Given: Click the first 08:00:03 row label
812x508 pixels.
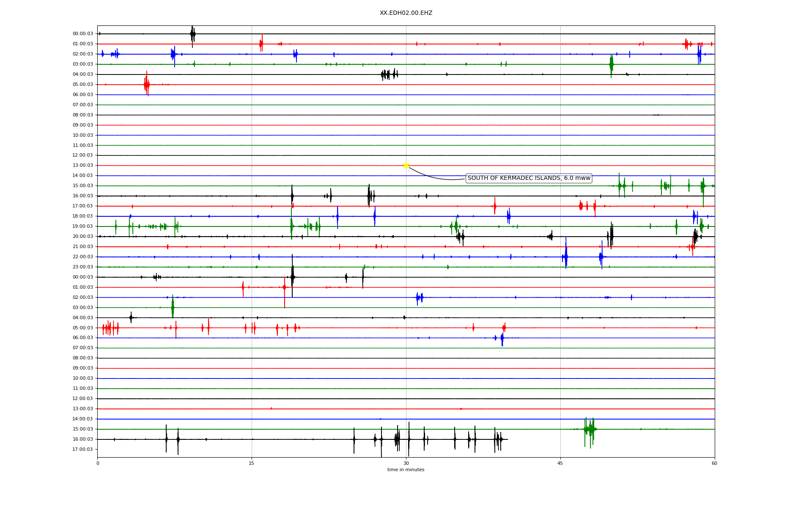Looking at the screenshot, I should point(83,115).
